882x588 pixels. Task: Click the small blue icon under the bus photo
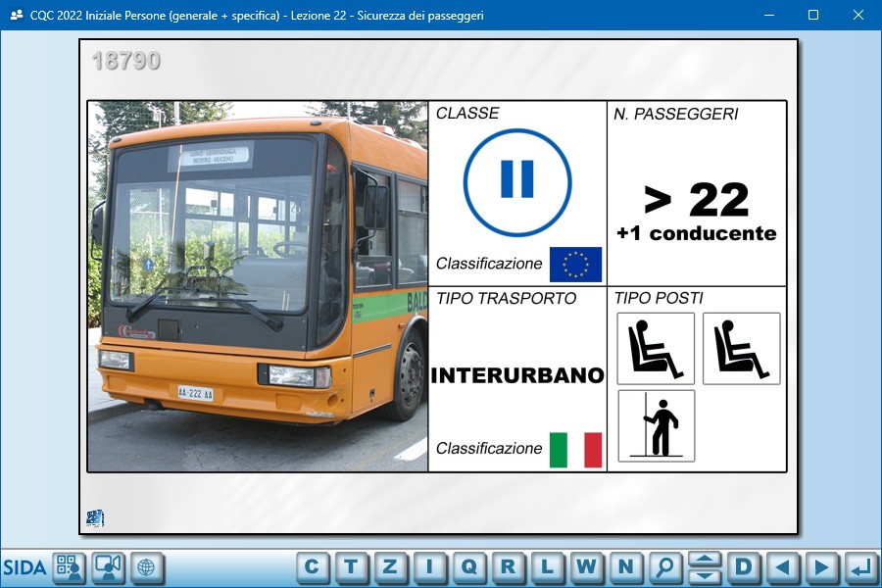pos(95,518)
